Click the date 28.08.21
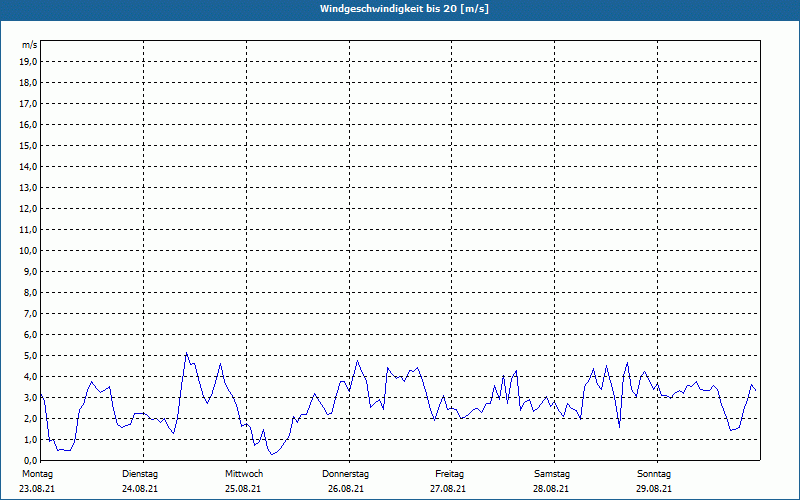 tap(551, 489)
